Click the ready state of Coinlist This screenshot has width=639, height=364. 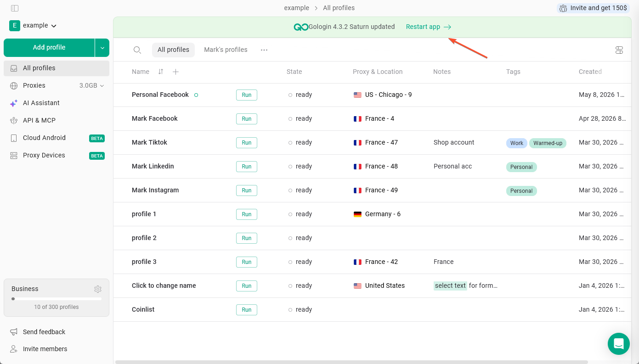[x=300, y=310]
